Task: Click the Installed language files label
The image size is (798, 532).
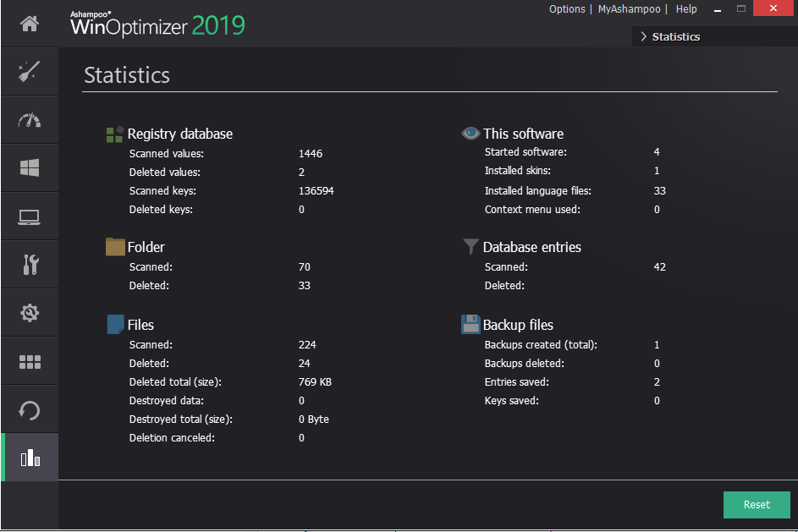Action: (x=538, y=191)
